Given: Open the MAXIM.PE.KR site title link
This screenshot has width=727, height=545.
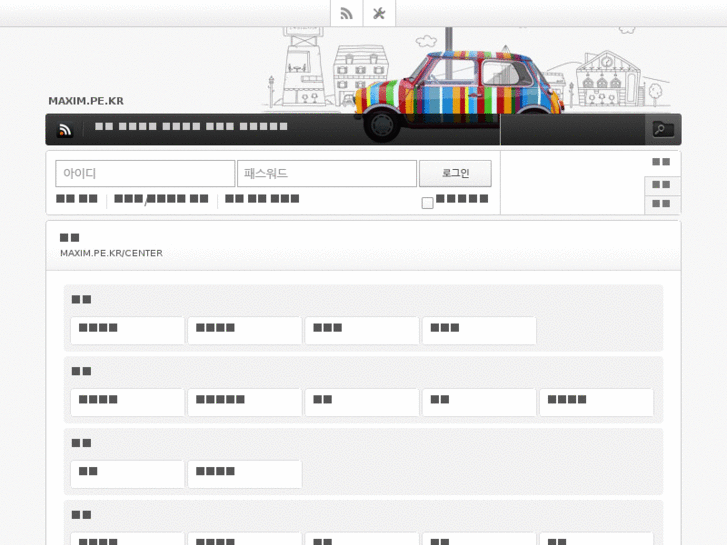Looking at the screenshot, I should tap(86, 101).
